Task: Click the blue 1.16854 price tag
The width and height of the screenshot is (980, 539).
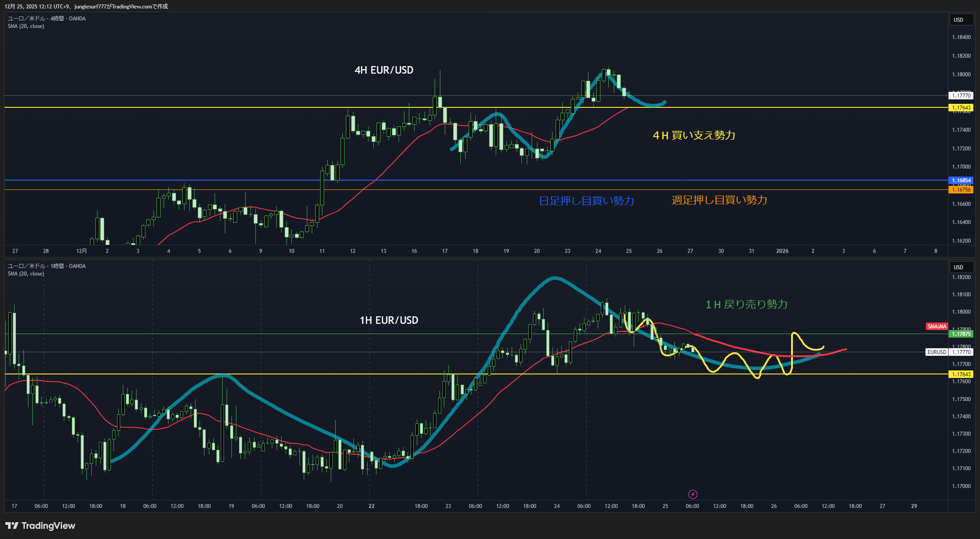Action: pyautogui.click(x=961, y=181)
